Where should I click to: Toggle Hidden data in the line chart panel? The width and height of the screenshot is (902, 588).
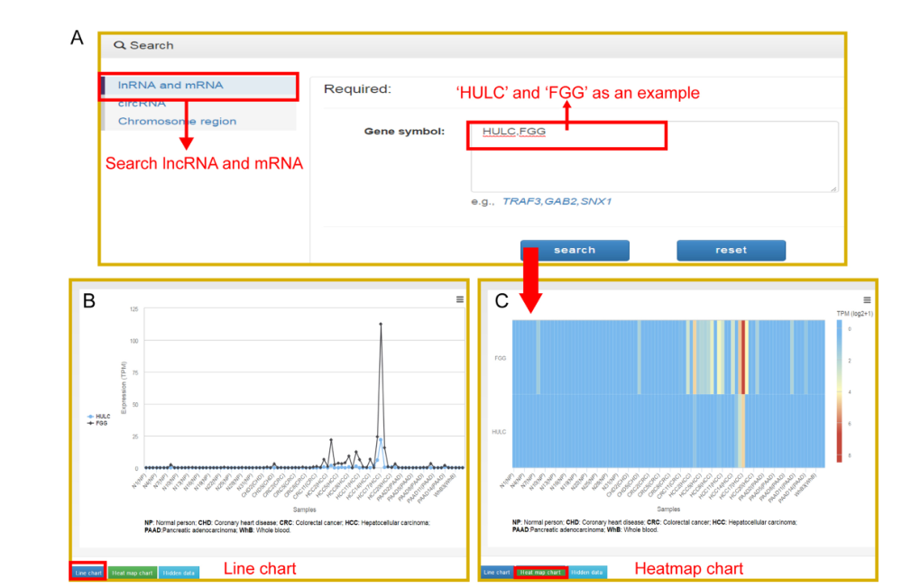pos(179,572)
